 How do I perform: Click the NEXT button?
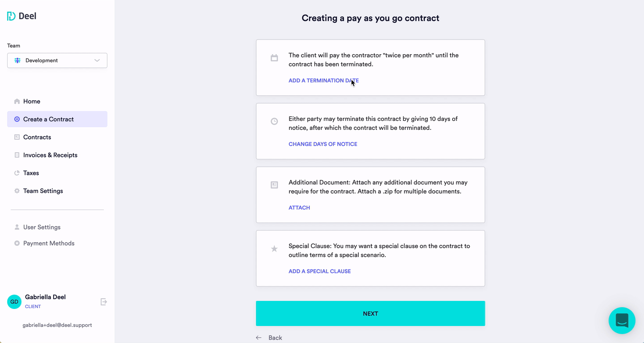click(370, 313)
